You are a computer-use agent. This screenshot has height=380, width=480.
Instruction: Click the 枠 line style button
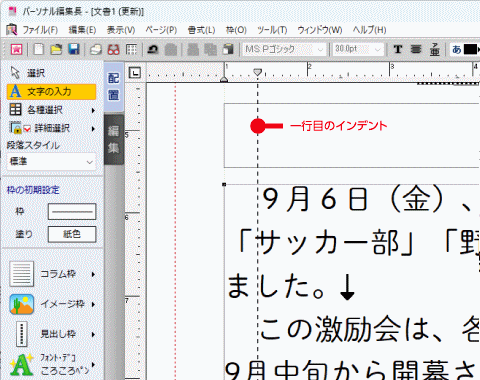[x=72, y=211]
